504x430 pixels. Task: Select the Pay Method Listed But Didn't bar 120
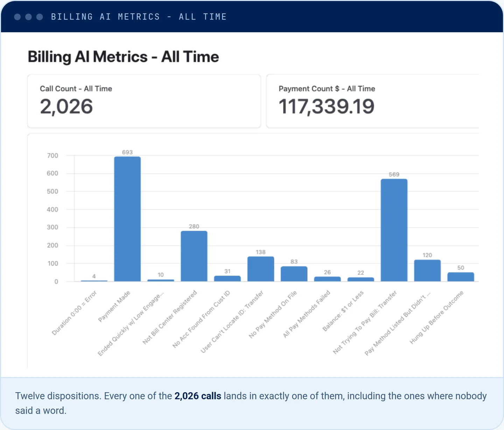427,271
